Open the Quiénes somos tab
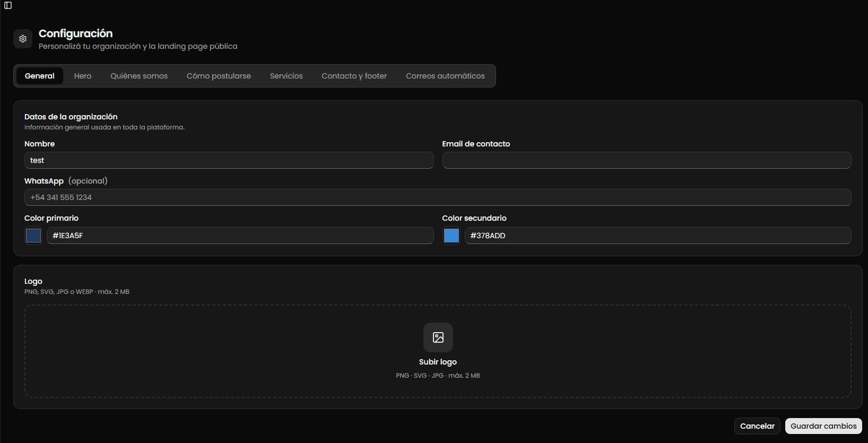The image size is (868, 443). coord(139,76)
